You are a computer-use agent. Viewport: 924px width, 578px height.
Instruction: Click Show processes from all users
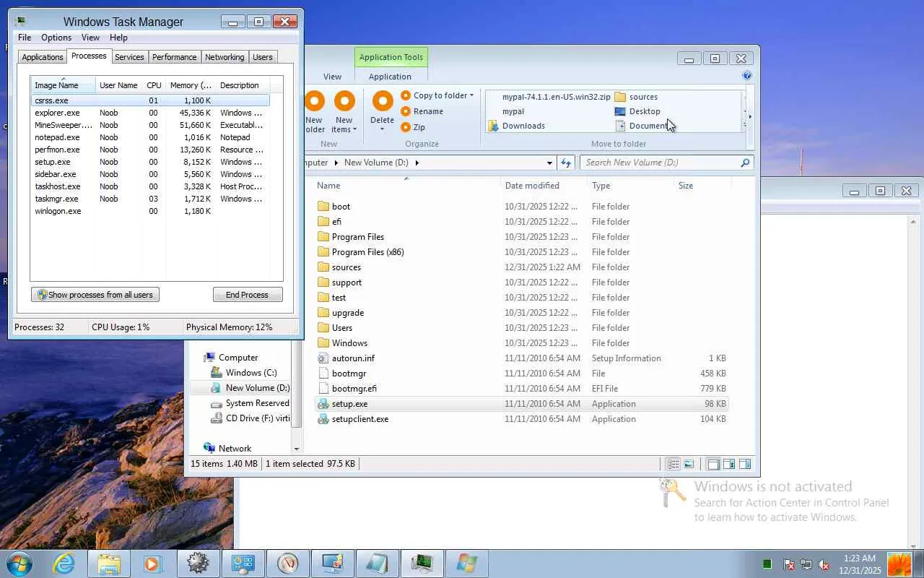click(x=95, y=295)
